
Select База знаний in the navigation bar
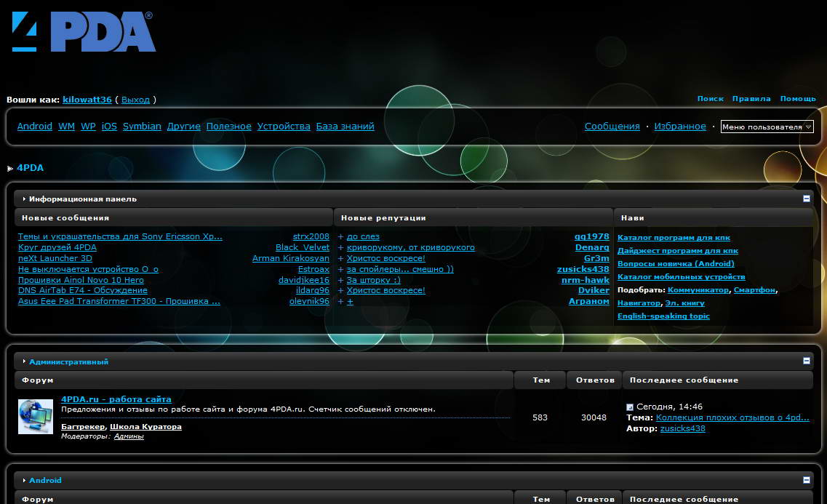tap(345, 127)
